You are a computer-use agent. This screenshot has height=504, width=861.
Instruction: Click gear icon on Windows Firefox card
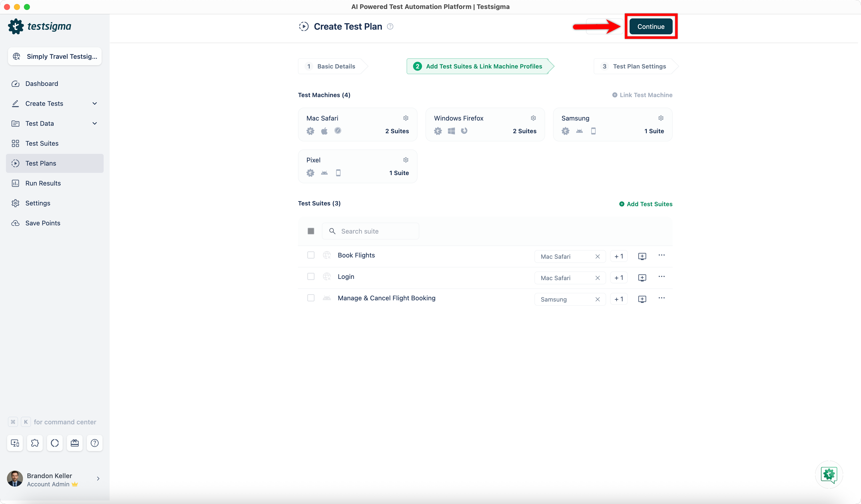533,118
